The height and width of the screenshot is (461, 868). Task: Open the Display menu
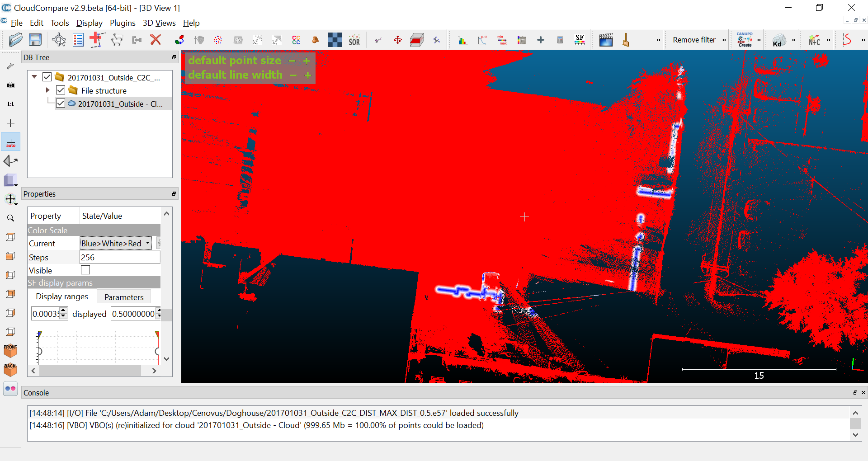[x=89, y=23]
